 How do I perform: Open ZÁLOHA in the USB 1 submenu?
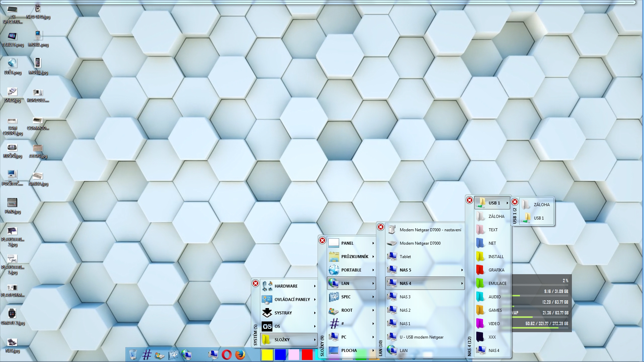coord(536,204)
